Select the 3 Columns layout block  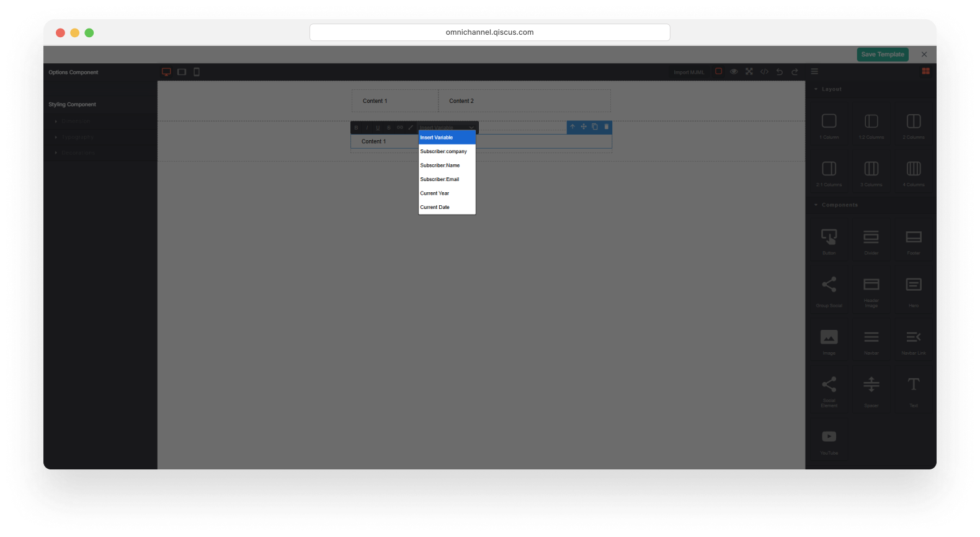[x=871, y=172]
